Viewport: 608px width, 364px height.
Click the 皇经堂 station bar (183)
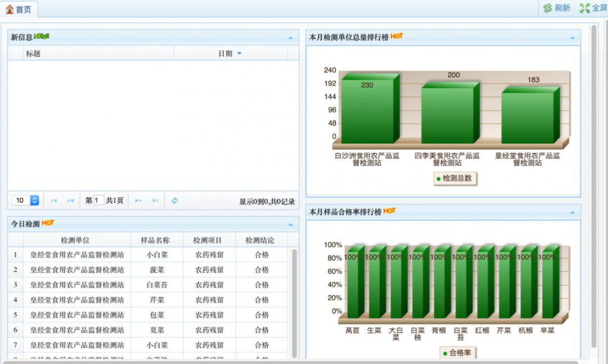tap(530, 115)
